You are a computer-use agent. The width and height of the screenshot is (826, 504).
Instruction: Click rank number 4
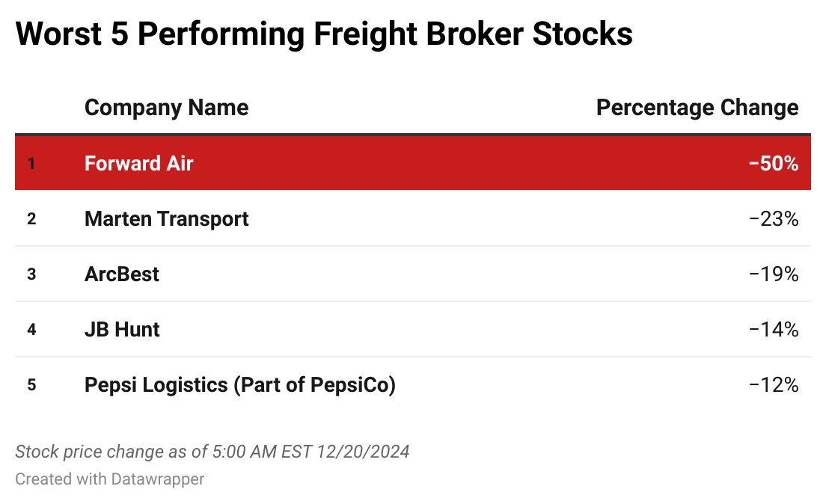[31, 330]
